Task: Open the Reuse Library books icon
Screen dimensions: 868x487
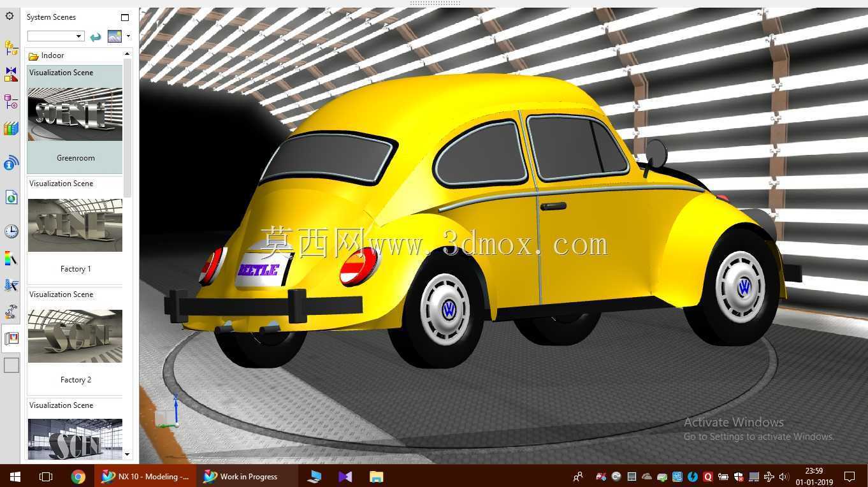Action: pyautogui.click(x=11, y=129)
